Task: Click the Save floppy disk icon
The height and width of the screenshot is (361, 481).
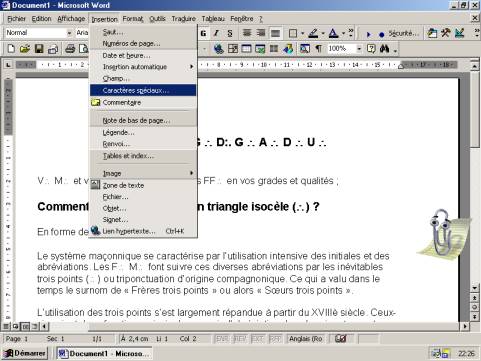Action: (39, 49)
